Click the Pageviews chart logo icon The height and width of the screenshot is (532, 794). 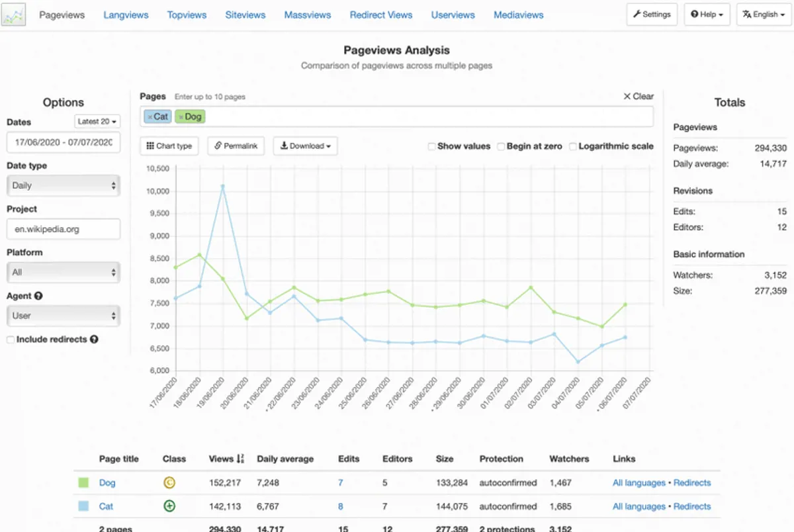click(x=13, y=15)
